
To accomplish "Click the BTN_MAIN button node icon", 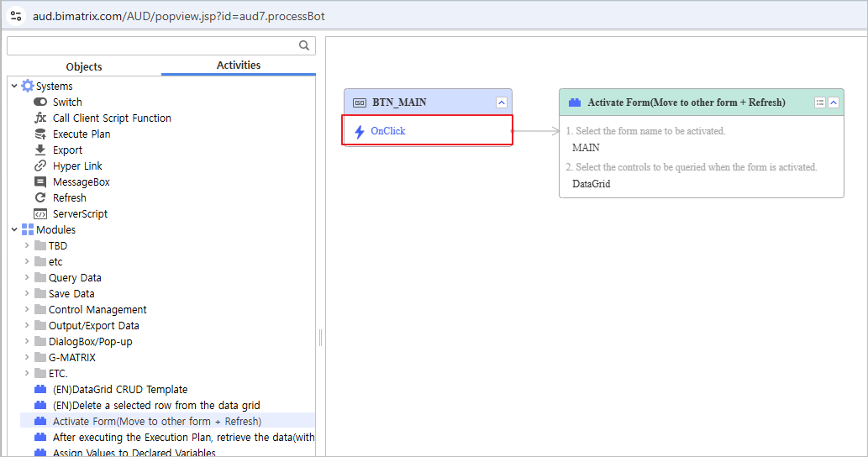I will pos(360,102).
